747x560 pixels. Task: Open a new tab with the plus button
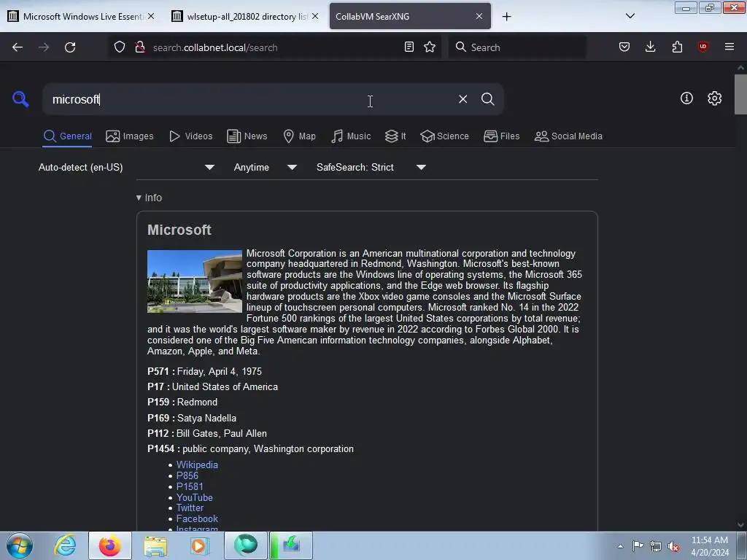click(x=506, y=17)
